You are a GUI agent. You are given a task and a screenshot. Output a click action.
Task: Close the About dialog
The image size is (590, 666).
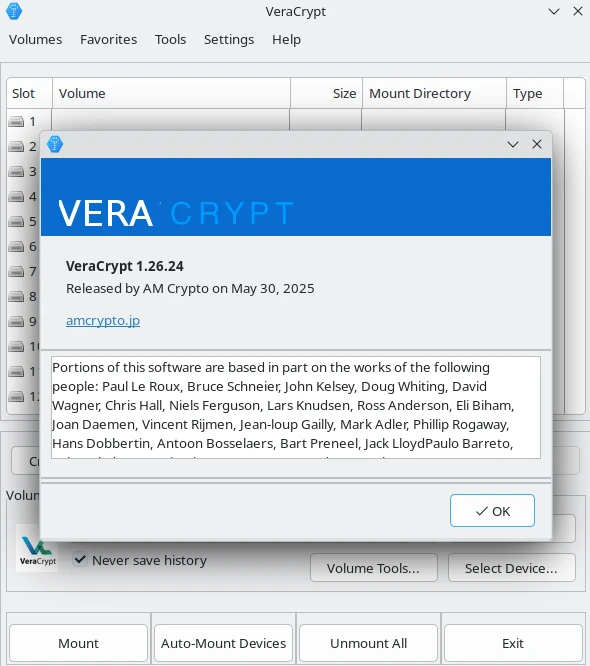pos(537,144)
